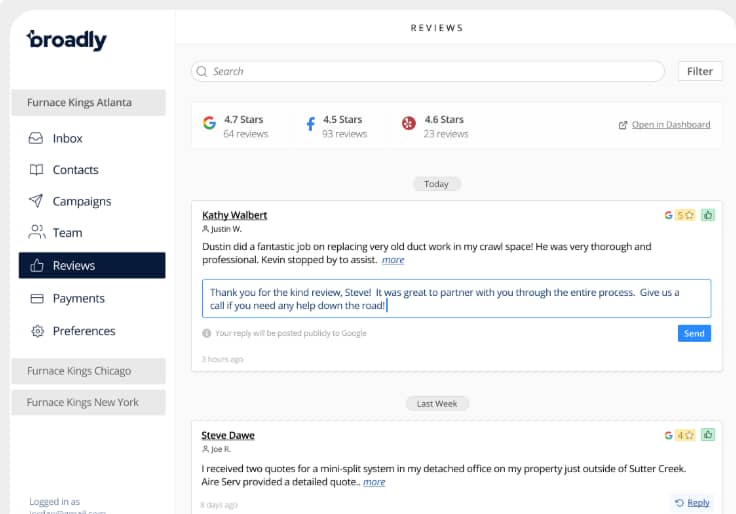Click in the reviews Search field
This screenshot has width=736, height=514.
click(430, 71)
